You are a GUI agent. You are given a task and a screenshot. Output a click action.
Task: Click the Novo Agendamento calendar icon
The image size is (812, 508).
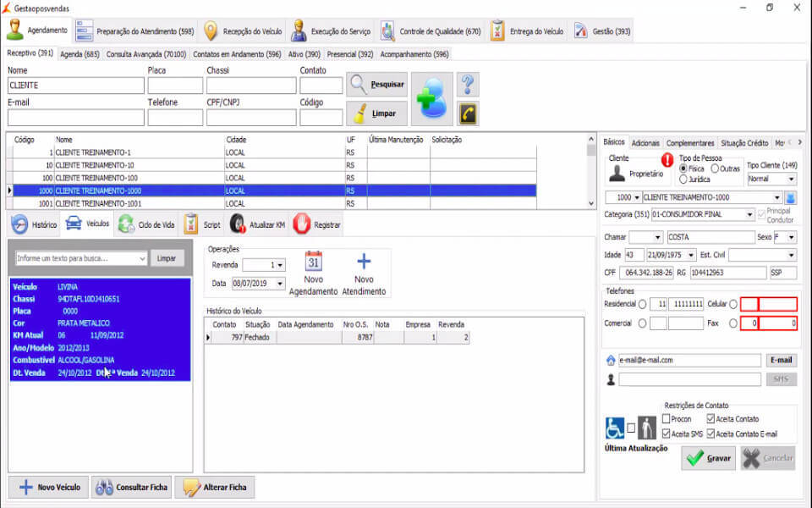313,262
